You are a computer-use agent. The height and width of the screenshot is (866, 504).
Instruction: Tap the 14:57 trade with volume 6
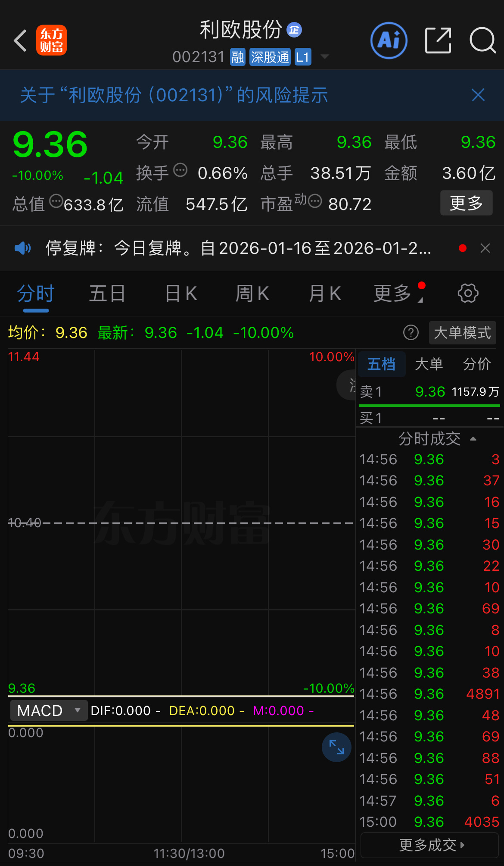[429, 801]
